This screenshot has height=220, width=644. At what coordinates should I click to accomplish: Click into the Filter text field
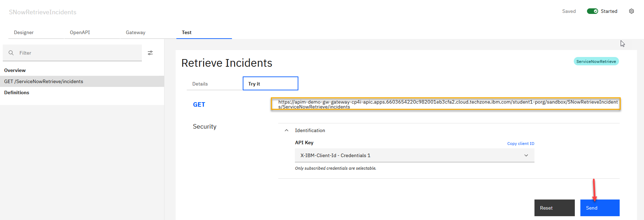tap(78, 53)
